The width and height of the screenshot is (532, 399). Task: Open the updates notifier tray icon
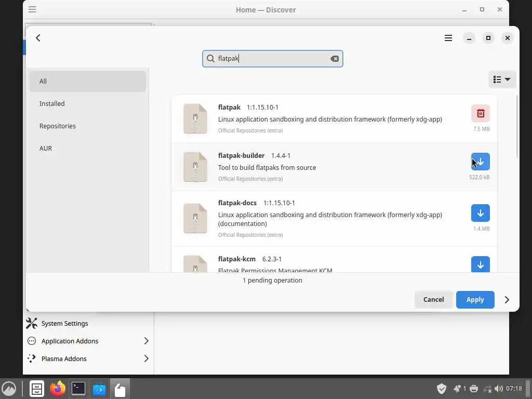457,389
